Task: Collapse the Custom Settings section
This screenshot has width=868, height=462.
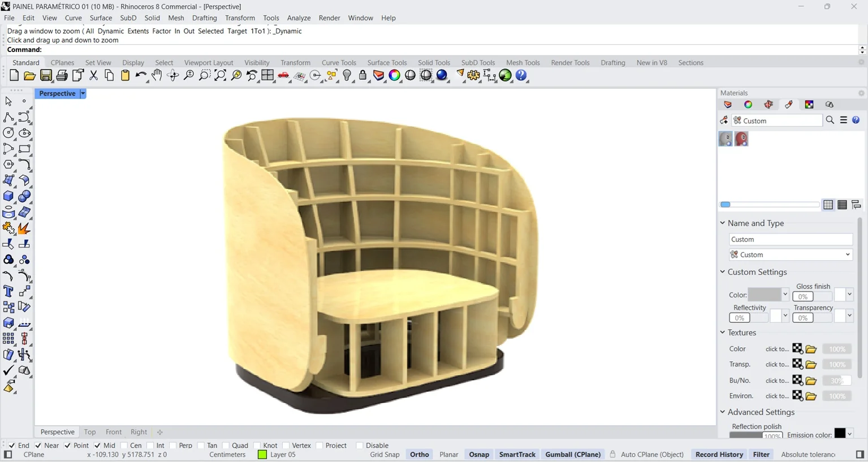Action: click(723, 271)
